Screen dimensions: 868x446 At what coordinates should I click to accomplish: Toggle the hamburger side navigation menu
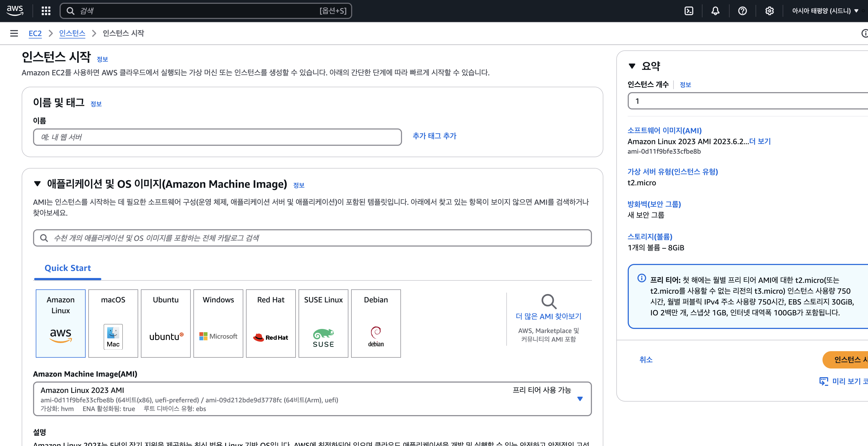coord(14,33)
